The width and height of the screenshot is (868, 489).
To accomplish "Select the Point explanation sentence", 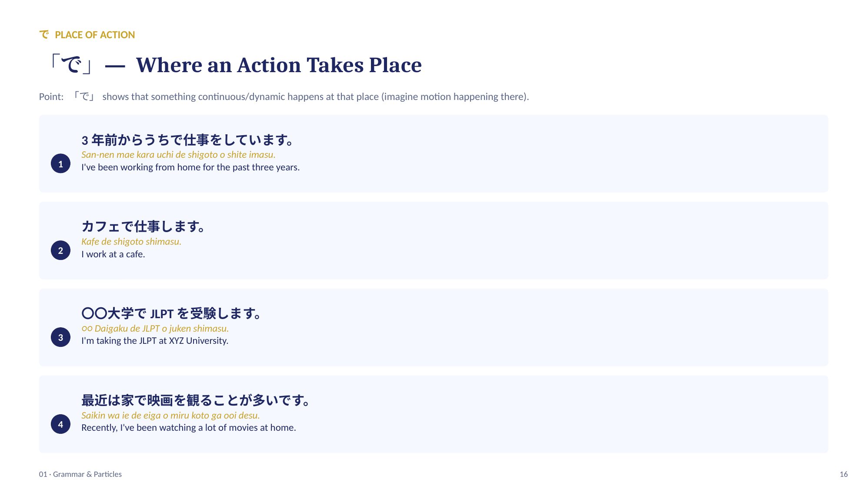I will point(284,96).
